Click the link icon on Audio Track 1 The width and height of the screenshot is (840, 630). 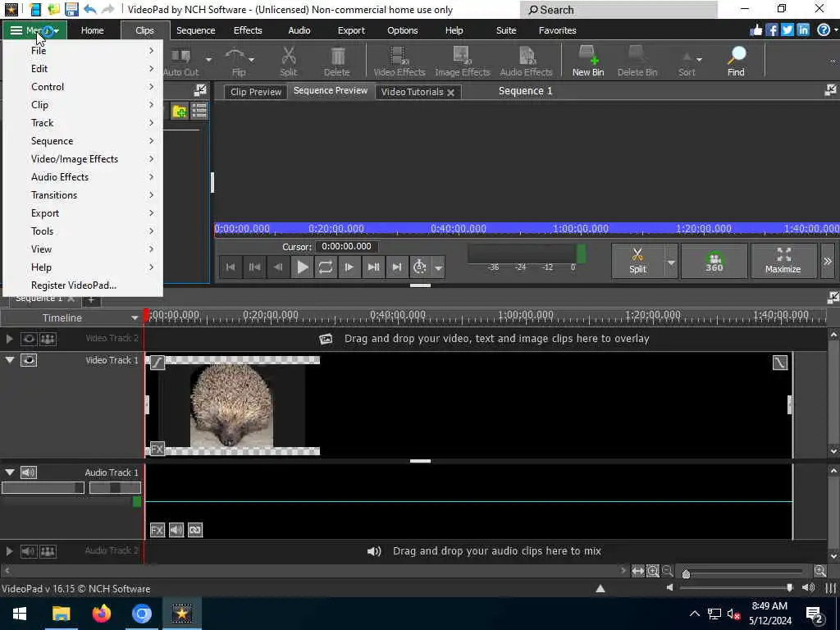click(195, 530)
